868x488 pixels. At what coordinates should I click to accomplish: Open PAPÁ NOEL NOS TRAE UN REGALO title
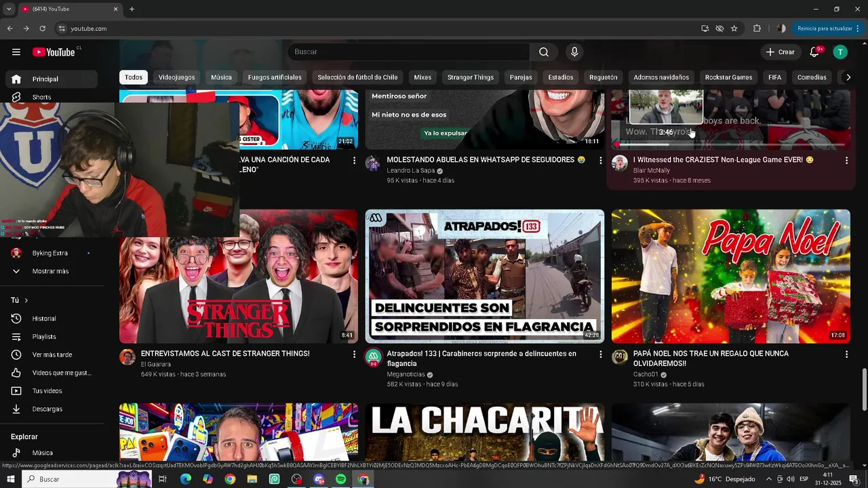point(711,359)
